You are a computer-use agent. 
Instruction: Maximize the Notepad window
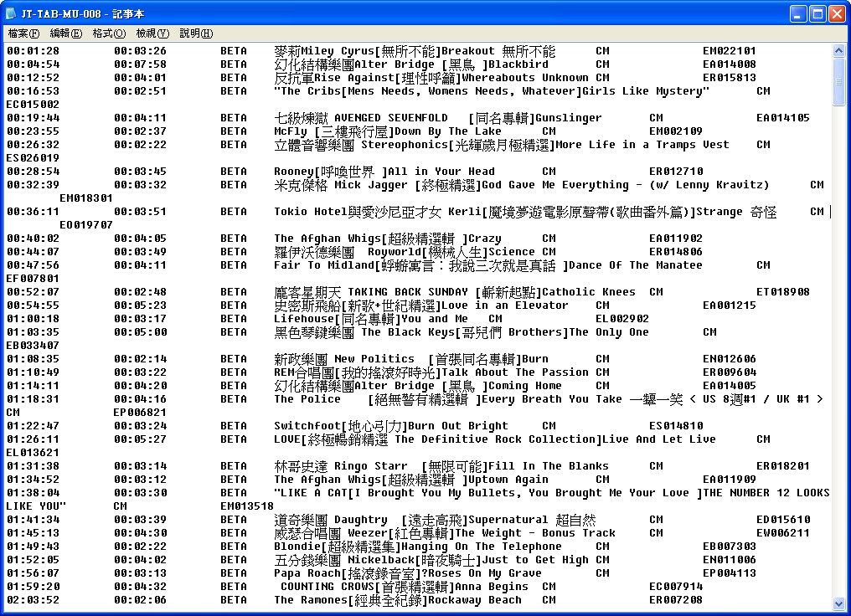click(817, 13)
